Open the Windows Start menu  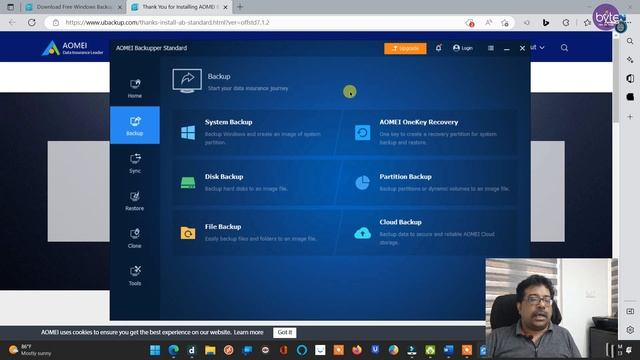pos(155,350)
